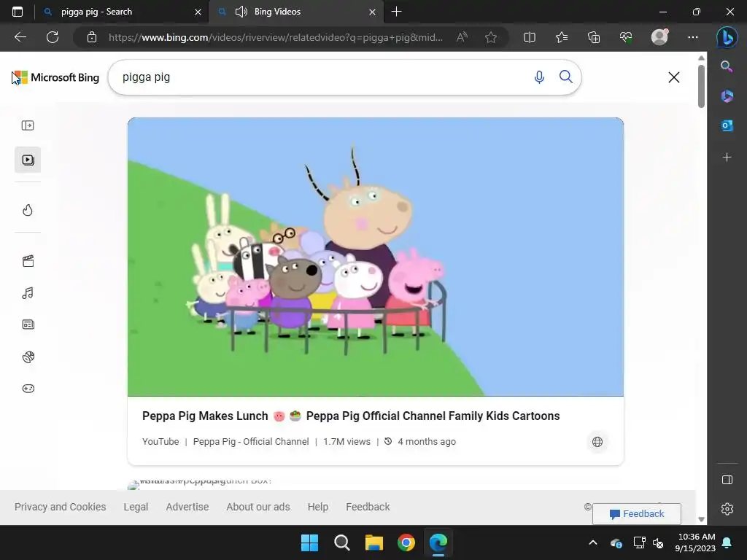Click the page vertical scrollbar thumb
Image resolution: width=747 pixels, height=560 pixels.
coord(701,86)
